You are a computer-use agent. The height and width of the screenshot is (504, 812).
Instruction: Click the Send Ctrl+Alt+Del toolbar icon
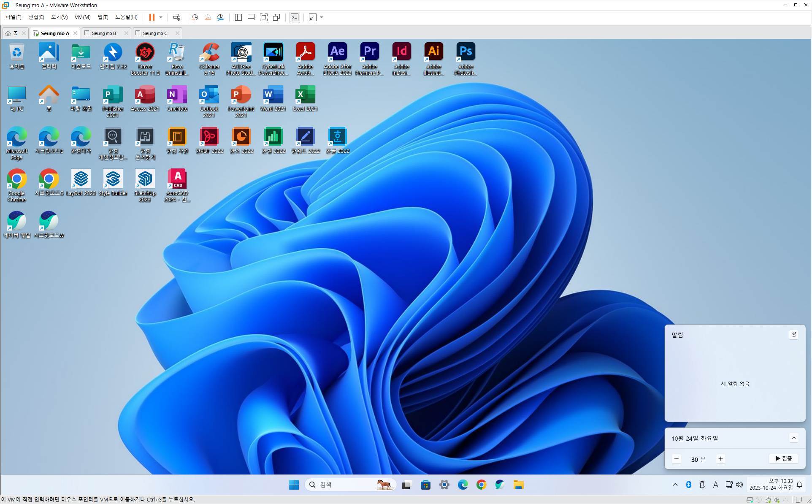[x=177, y=17]
